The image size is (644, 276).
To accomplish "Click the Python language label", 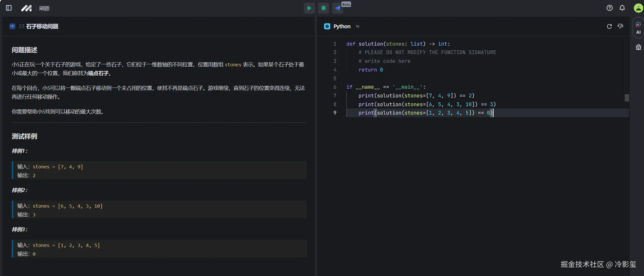I will (x=342, y=26).
